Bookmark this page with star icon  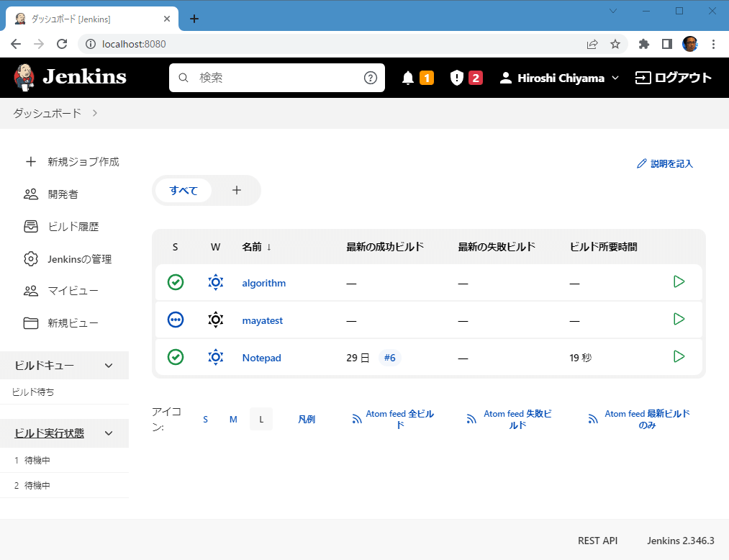point(615,44)
